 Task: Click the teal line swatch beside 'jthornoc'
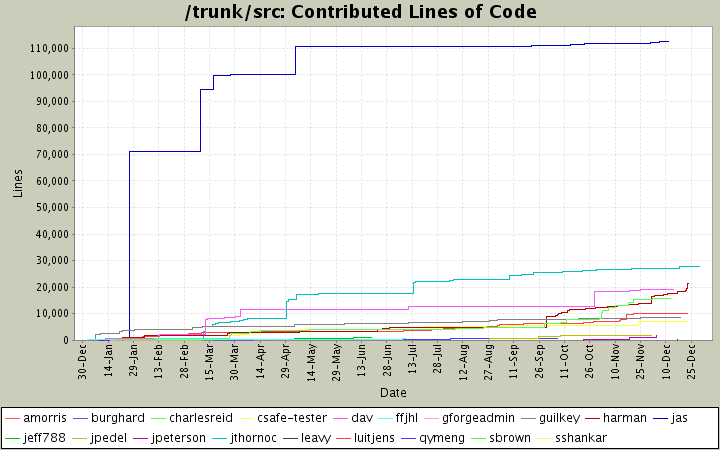click(218, 438)
